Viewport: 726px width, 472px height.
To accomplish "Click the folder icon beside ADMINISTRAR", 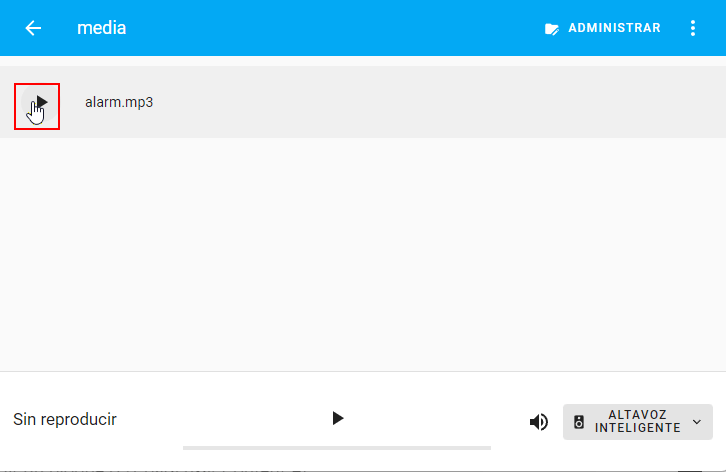I will tap(552, 29).
